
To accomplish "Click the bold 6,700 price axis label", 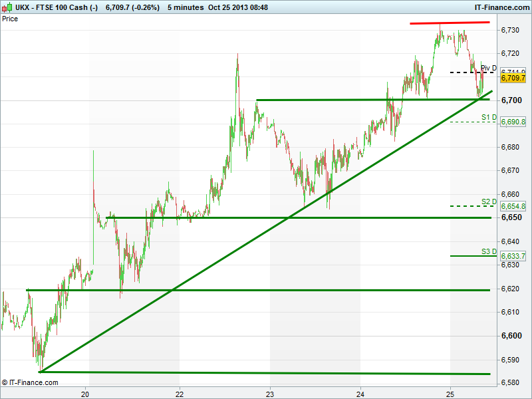I will 511,100.
